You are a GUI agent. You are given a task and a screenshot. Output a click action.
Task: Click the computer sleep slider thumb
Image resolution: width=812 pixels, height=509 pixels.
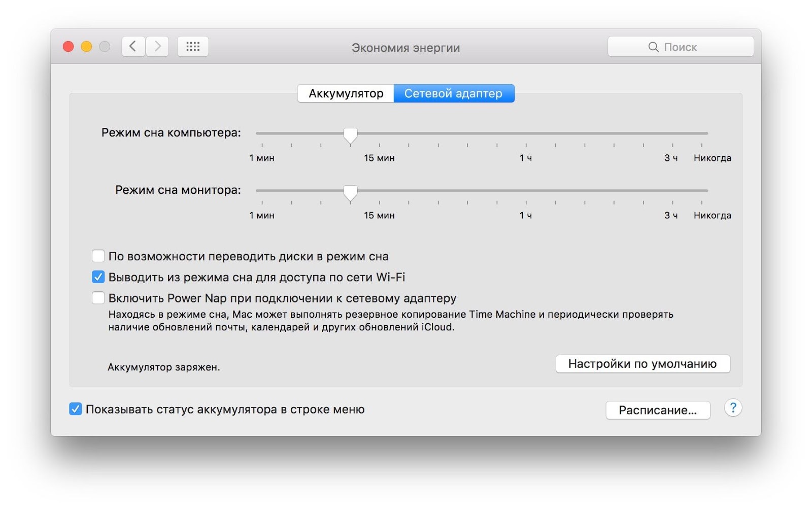click(x=350, y=135)
